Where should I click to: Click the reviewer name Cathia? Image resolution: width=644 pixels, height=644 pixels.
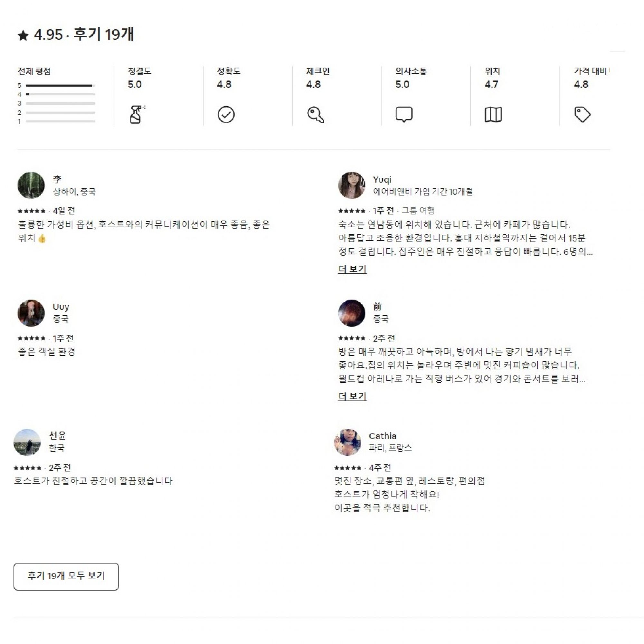pos(382,436)
